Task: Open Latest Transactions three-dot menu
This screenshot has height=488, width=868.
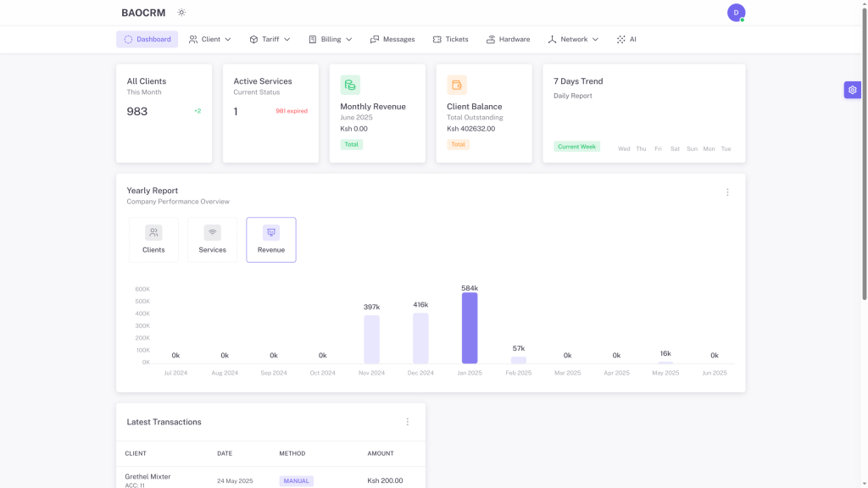Action: [407, 422]
